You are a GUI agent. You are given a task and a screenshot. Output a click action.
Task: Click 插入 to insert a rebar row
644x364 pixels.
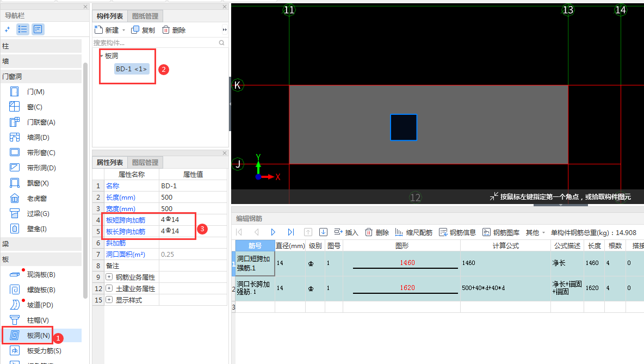(346, 232)
